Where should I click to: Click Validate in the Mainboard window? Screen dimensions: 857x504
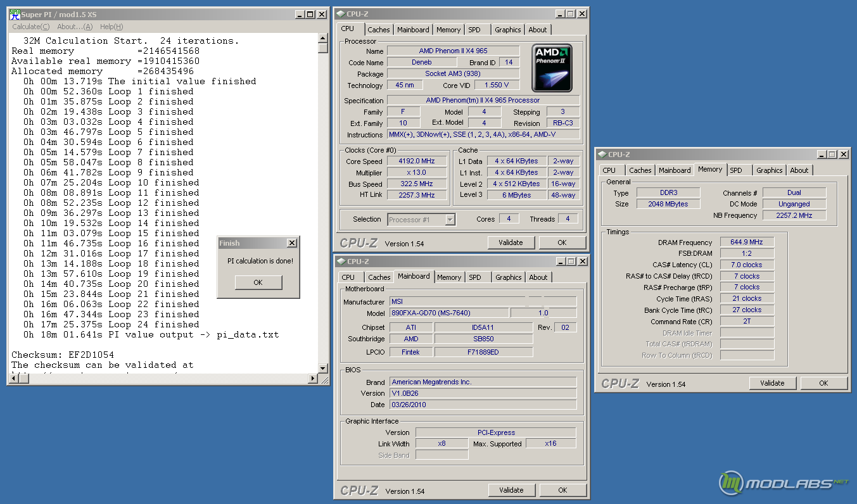click(511, 490)
